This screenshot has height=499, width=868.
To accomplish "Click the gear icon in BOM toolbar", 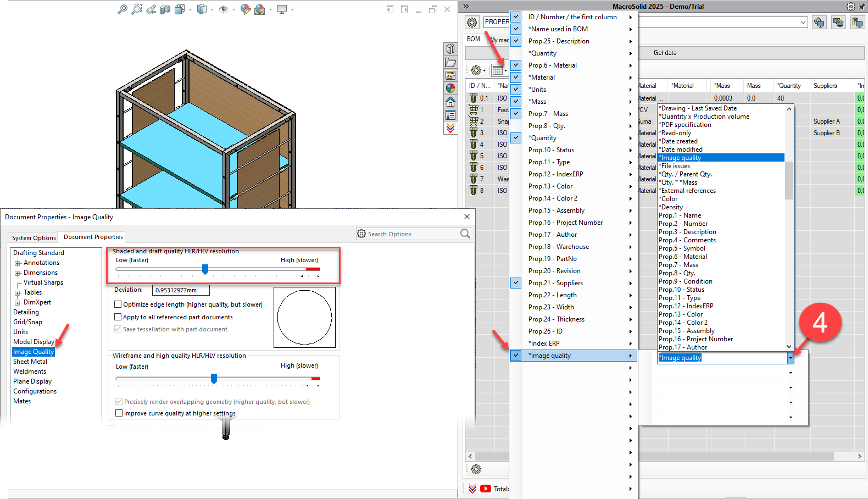I will 476,70.
